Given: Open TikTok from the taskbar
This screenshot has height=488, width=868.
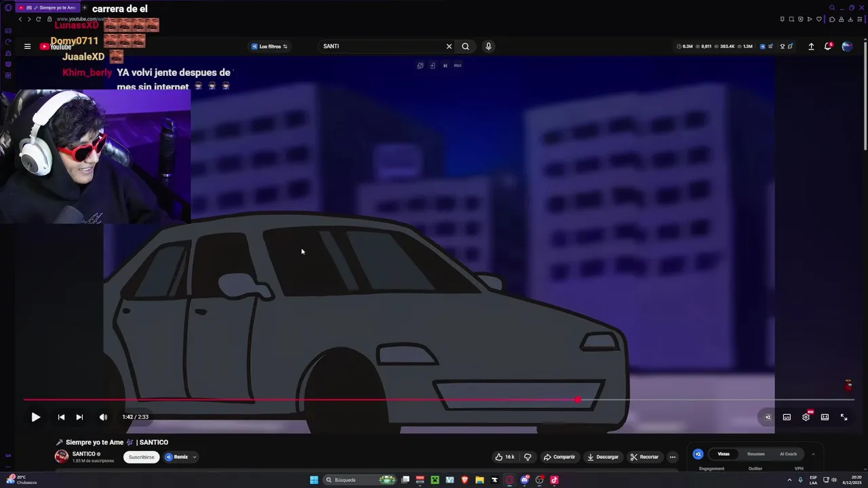Looking at the screenshot, I should (554, 480).
